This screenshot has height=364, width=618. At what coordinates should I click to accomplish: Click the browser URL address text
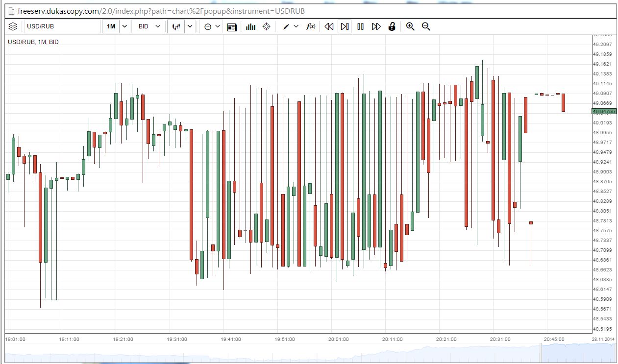click(161, 11)
